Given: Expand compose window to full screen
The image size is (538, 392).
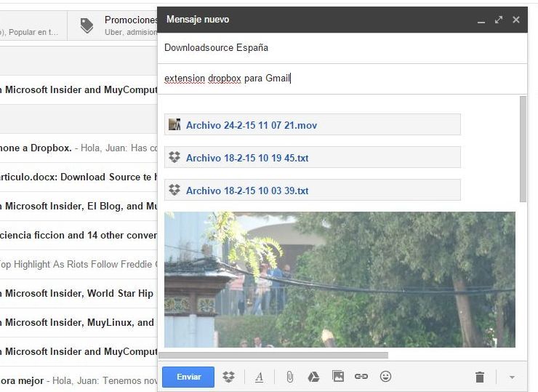Looking at the screenshot, I should pos(499,20).
